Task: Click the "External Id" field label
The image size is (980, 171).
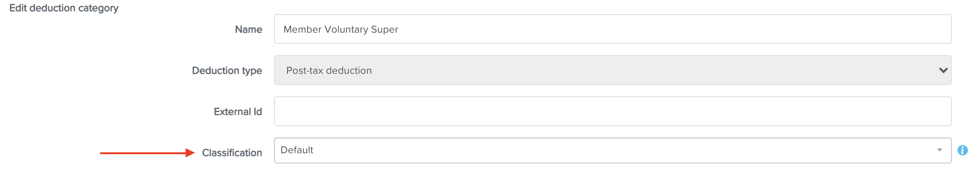Action: tap(238, 112)
